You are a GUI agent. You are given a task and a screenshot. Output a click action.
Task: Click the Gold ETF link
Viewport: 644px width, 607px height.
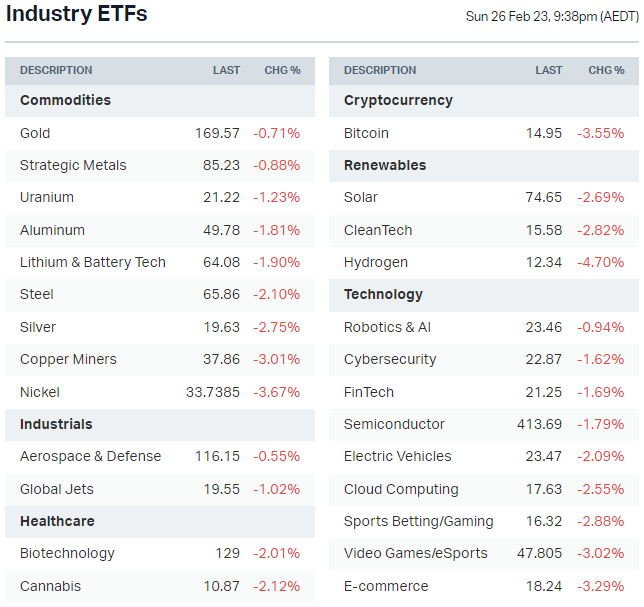click(35, 133)
